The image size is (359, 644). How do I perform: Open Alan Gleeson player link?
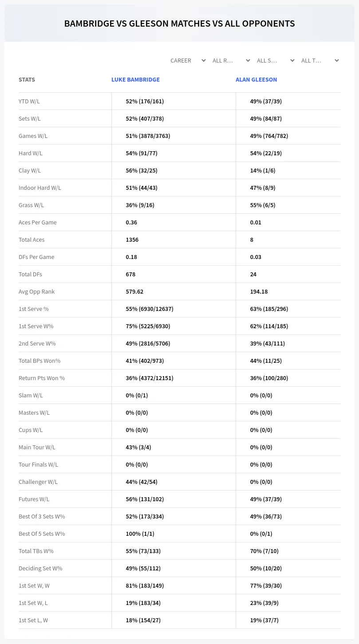256,80
